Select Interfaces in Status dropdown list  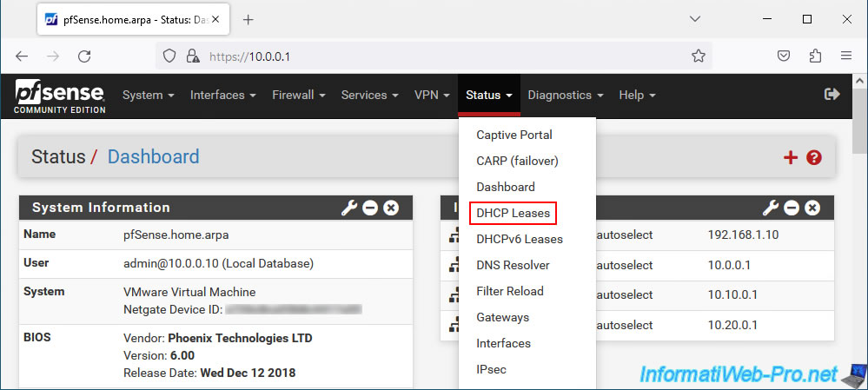coord(503,343)
